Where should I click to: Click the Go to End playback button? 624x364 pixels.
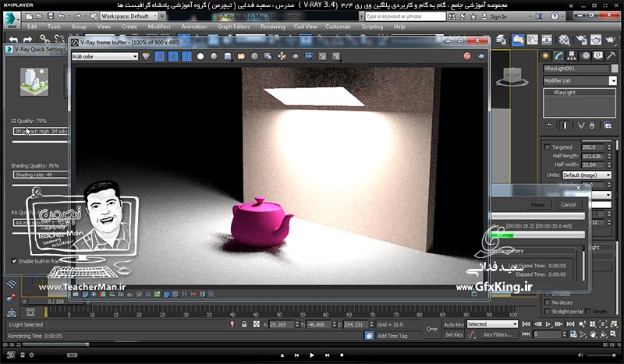tap(570, 324)
